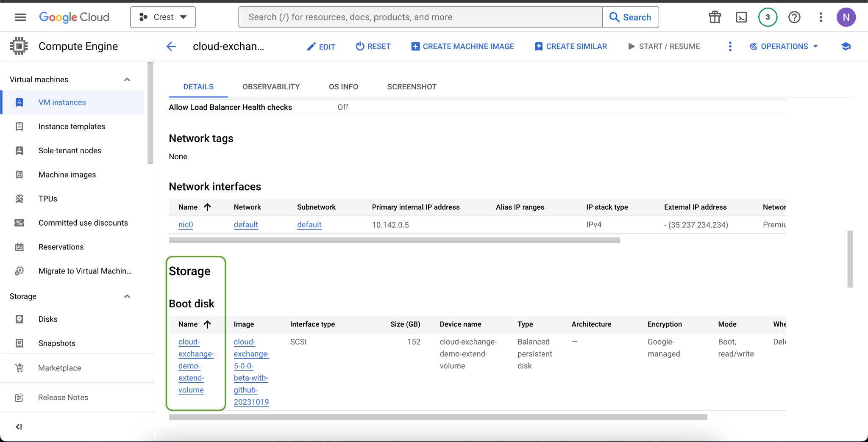The width and height of the screenshot is (868, 442).
Task: Open Disks in sidebar
Action: pos(72,319)
